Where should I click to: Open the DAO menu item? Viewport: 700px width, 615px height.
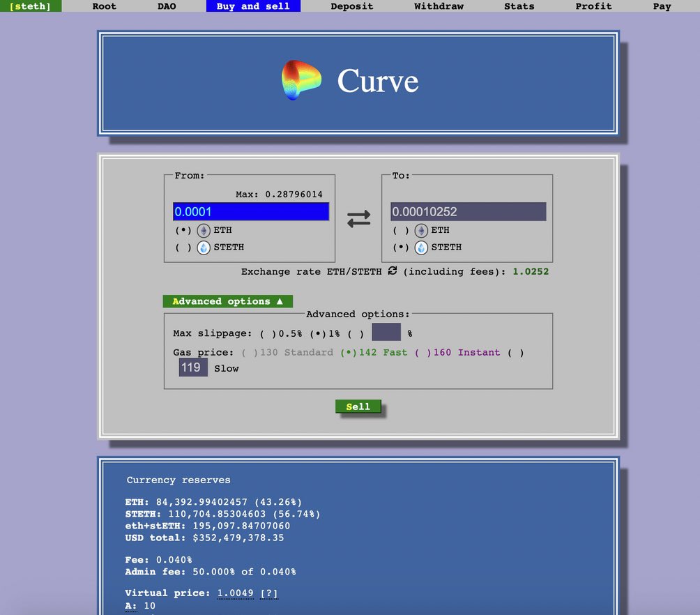(167, 6)
